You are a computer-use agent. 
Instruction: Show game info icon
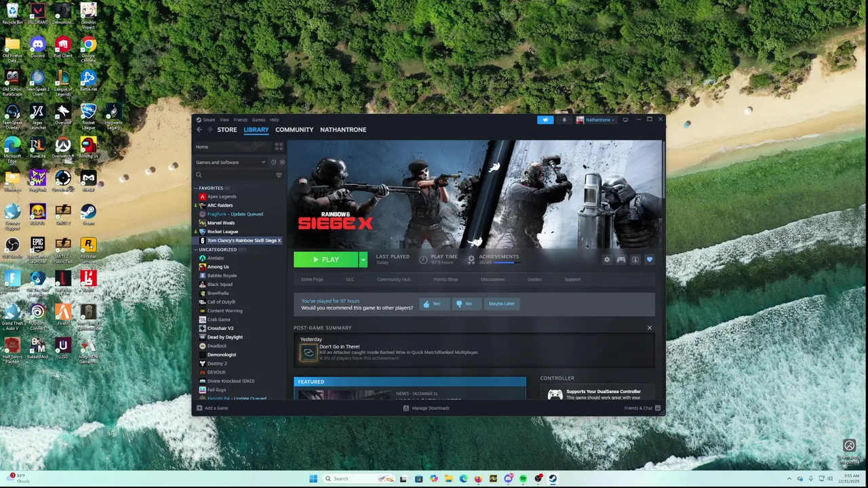[x=635, y=260]
